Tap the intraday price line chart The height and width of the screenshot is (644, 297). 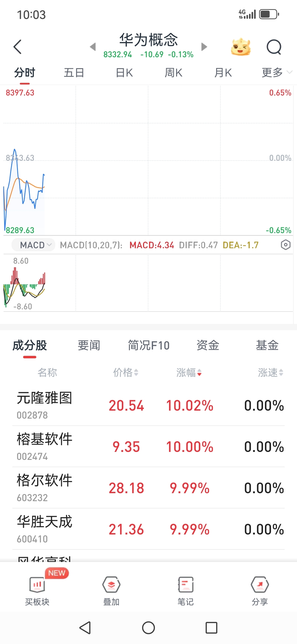click(148, 160)
